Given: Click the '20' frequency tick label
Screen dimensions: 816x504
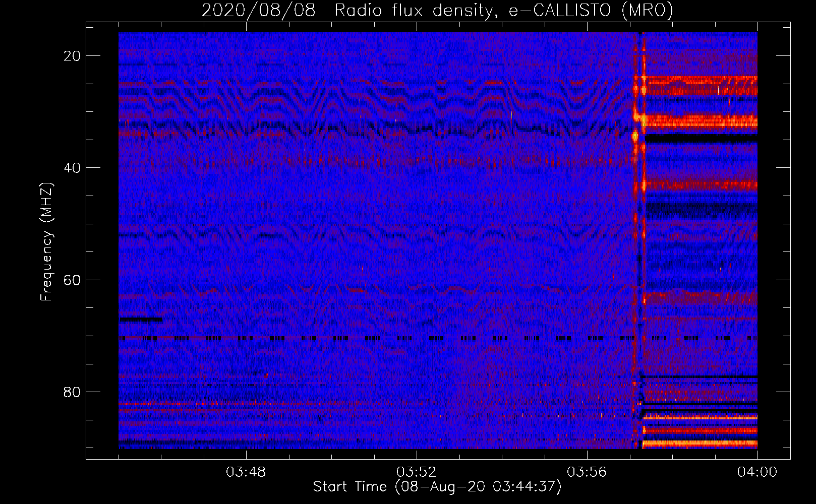Looking at the screenshot, I should tap(72, 56).
